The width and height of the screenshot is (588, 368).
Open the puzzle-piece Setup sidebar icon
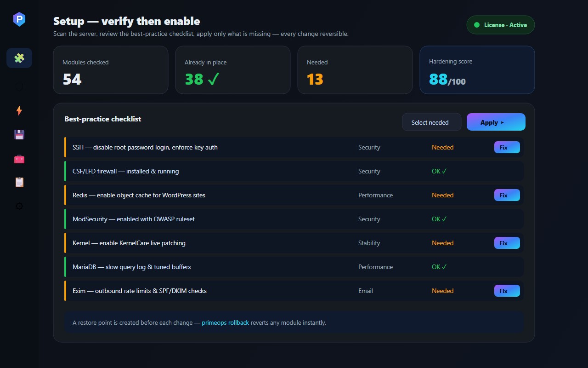tap(19, 58)
